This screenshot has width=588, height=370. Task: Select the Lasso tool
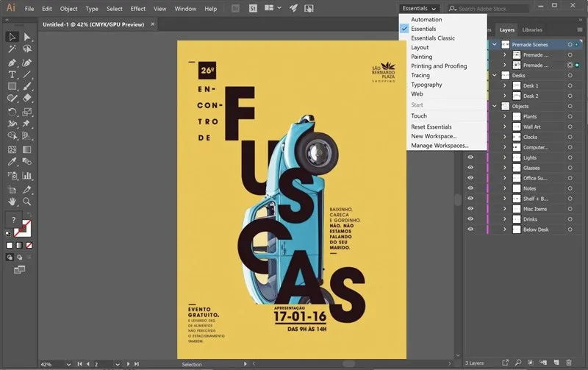pos(26,49)
